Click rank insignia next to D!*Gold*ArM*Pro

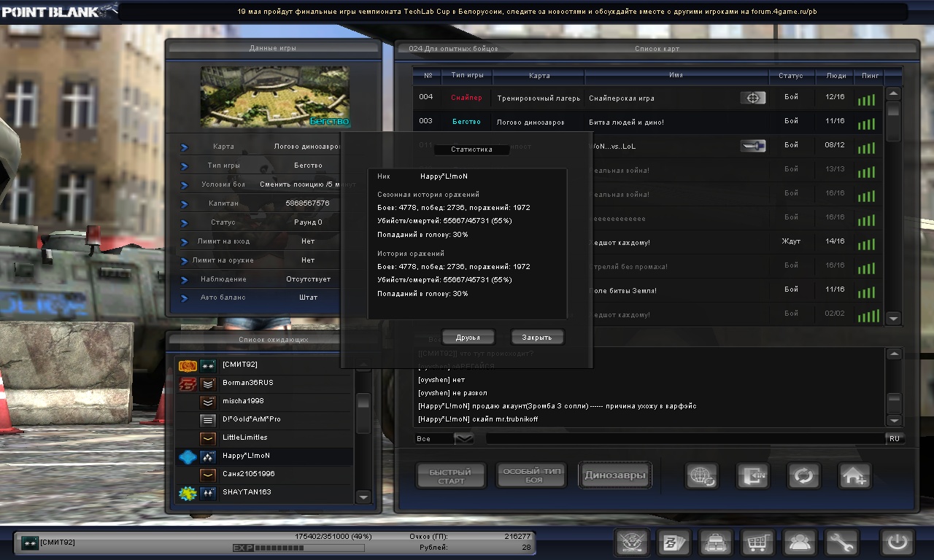click(208, 420)
